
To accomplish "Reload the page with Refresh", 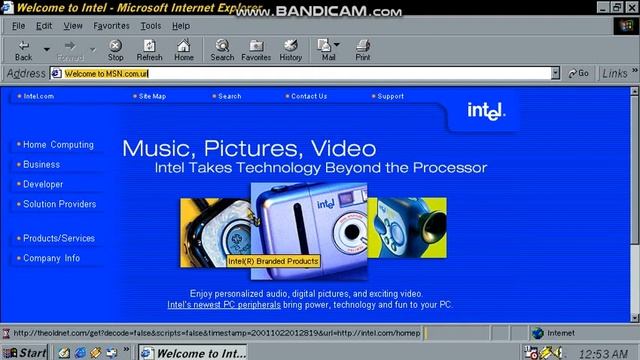I will [x=149, y=51].
